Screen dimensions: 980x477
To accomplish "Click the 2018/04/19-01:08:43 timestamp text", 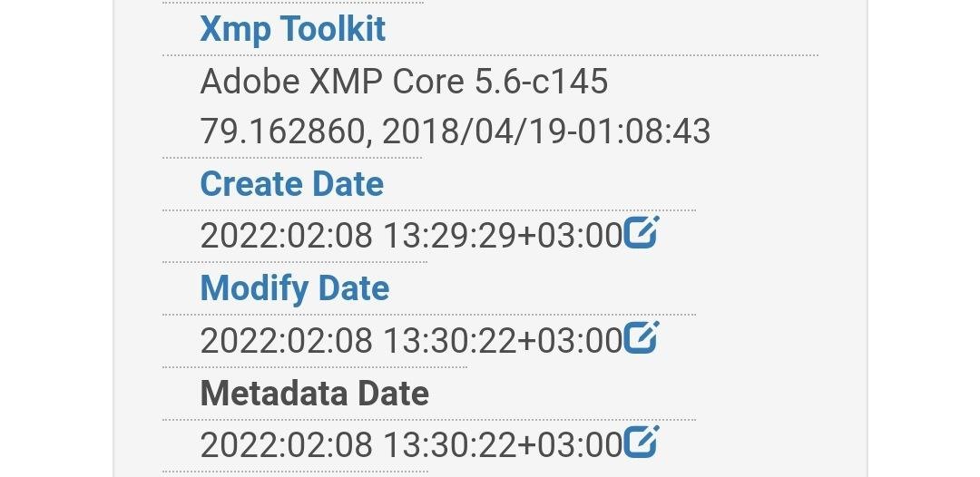I will click(x=546, y=132).
